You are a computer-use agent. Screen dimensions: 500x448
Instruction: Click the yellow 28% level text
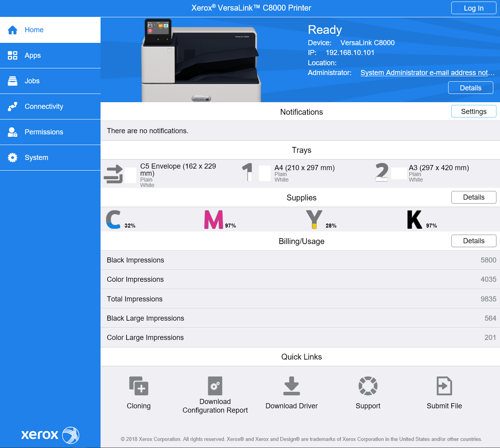(x=331, y=226)
